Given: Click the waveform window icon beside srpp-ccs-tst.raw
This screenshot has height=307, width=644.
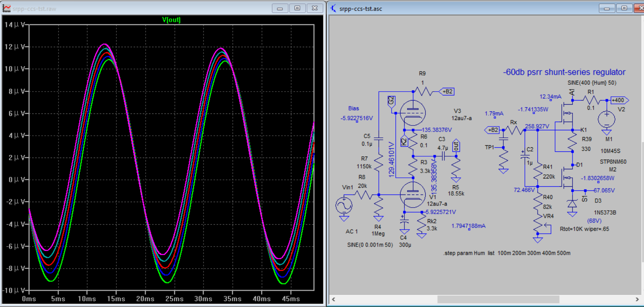Looking at the screenshot, I should pos(6,9).
